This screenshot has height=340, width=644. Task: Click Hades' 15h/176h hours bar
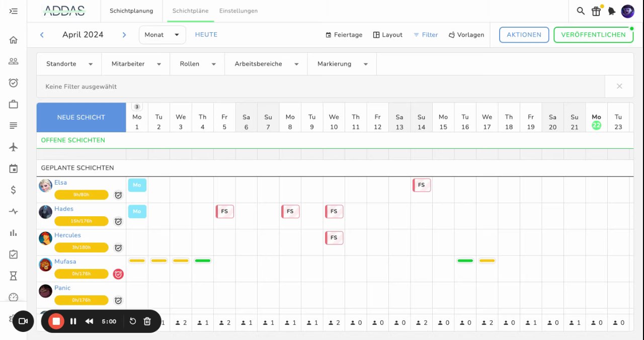coord(82,221)
